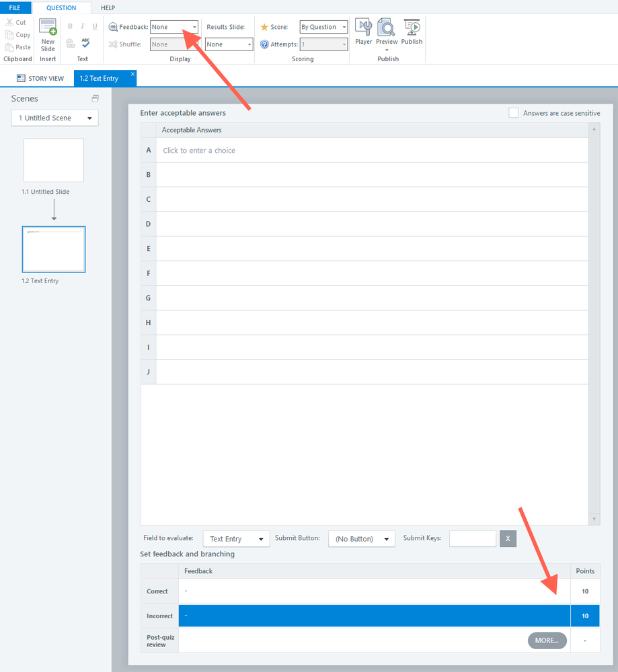The width and height of the screenshot is (618, 672).
Task: Open the HELP ribbon tab
Action: [108, 7]
